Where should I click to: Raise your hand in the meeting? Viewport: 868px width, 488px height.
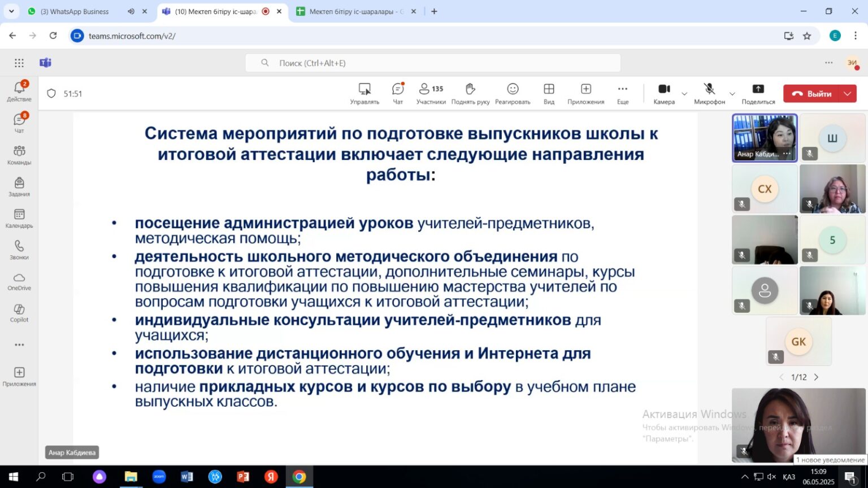(470, 93)
